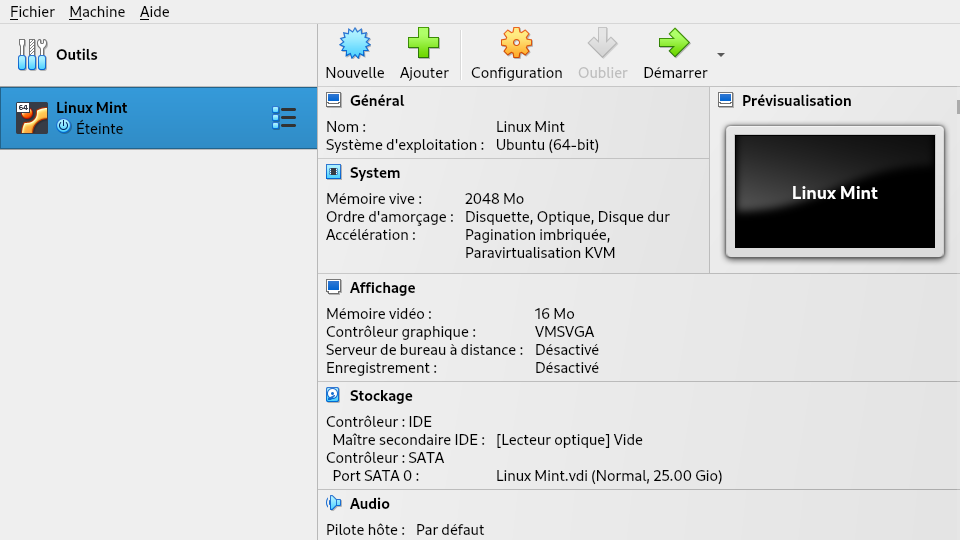This screenshot has width=960, height=540.
Task: Open the Fichier menu
Action: pos(32,12)
